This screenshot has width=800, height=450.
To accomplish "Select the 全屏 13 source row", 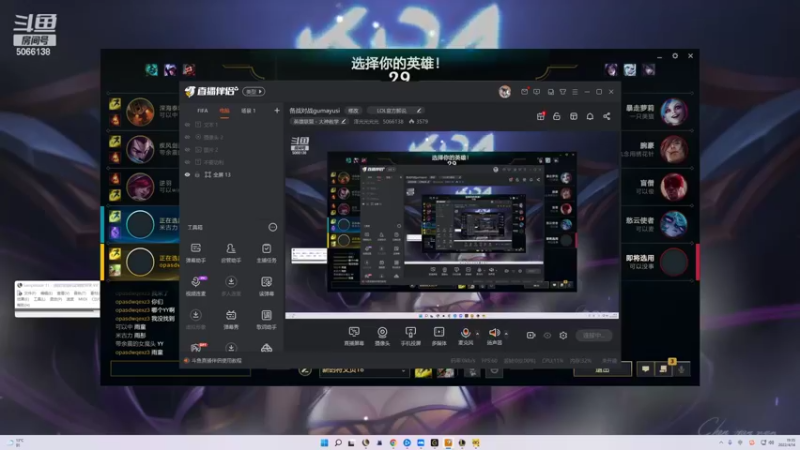I will tap(231, 174).
